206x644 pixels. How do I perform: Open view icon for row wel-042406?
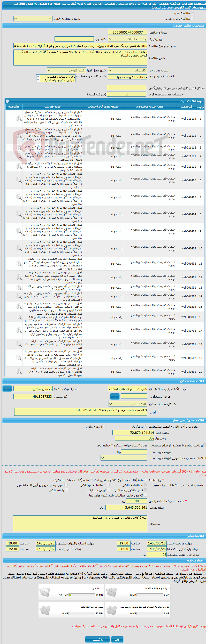[19, 180]
